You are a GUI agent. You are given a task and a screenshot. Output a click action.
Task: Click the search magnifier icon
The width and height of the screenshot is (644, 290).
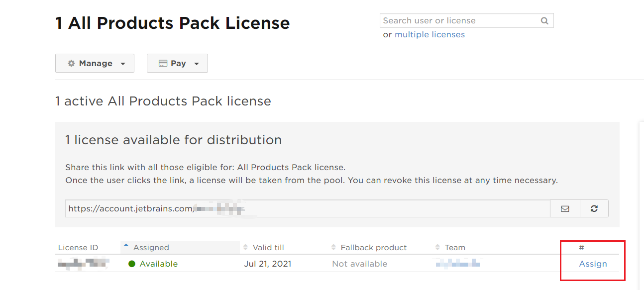pos(544,21)
